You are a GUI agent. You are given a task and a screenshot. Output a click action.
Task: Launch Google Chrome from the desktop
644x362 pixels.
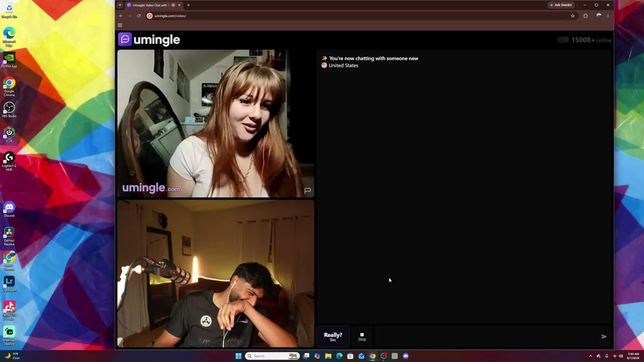(x=9, y=87)
